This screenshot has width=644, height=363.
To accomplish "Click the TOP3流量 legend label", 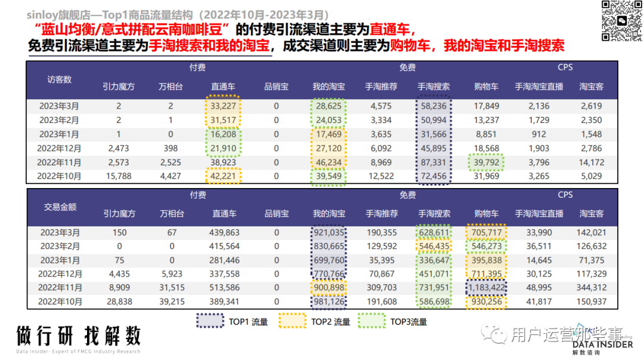I will (408, 322).
